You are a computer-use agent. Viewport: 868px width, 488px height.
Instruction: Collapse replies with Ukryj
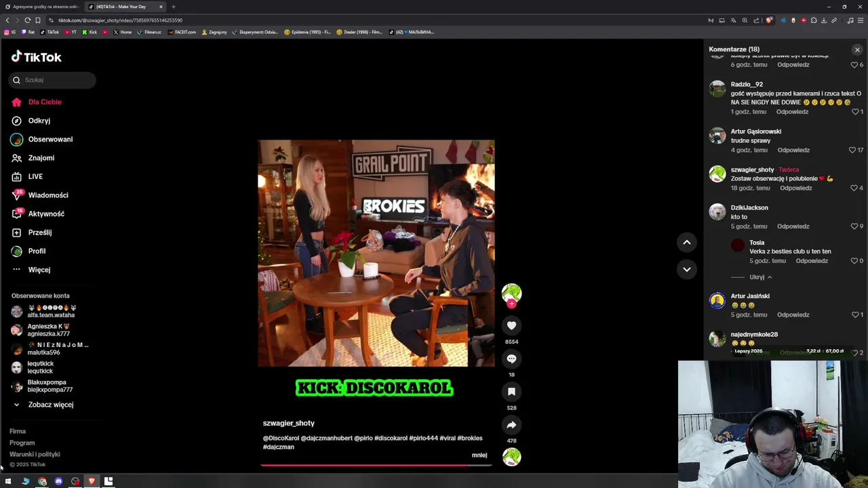760,277
